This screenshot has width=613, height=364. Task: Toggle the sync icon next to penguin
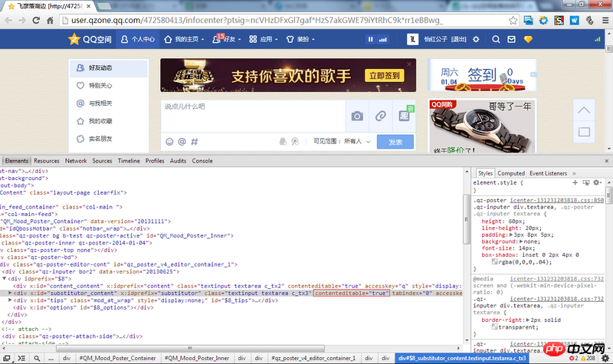coord(295,142)
